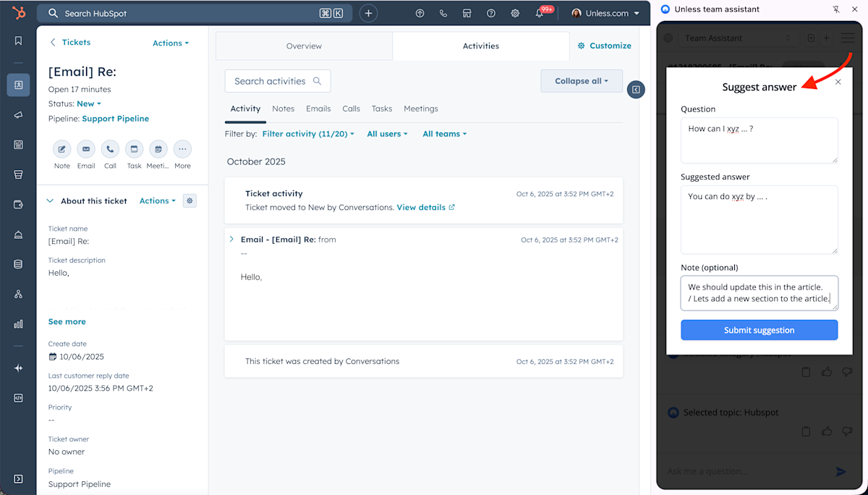Open the Status New dropdown
The image size is (868, 495).
[89, 103]
